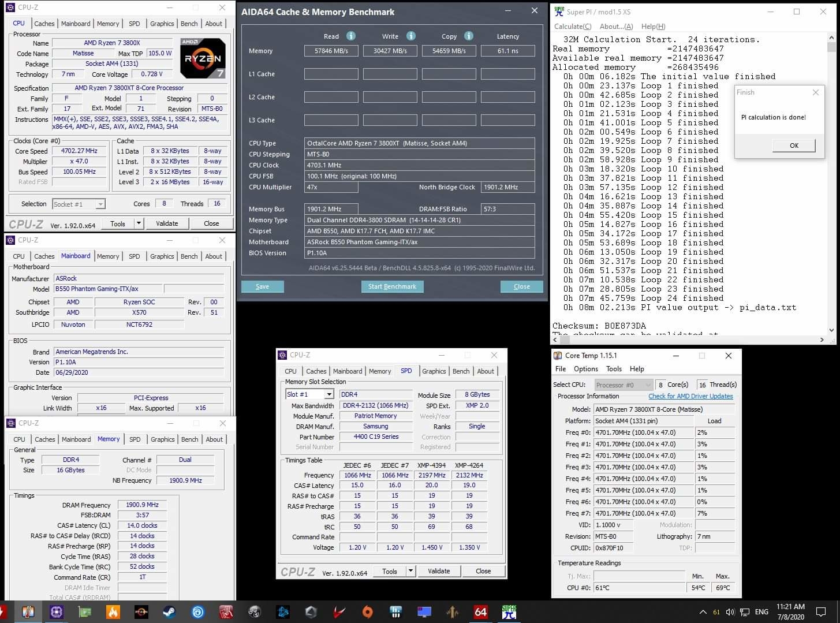Click Super PI horizontal scrollbar left arrow

point(557,340)
